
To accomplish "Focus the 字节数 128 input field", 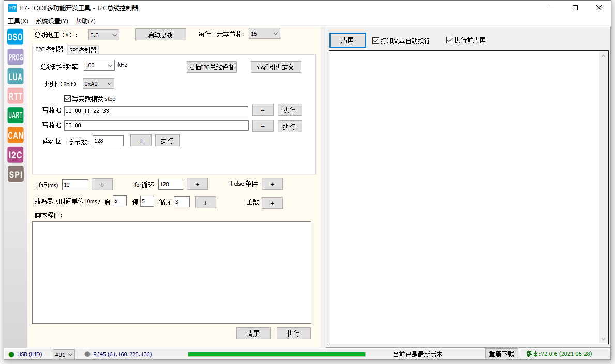I will tap(108, 141).
